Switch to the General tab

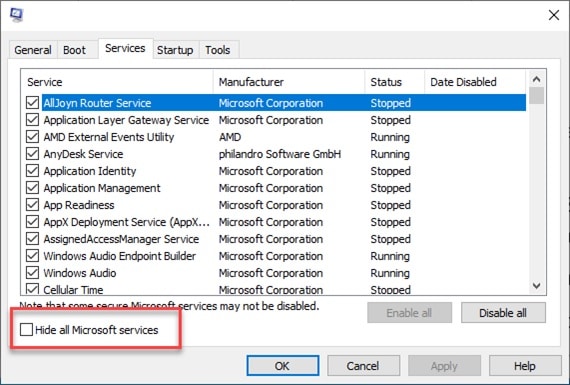click(x=33, y=50)
